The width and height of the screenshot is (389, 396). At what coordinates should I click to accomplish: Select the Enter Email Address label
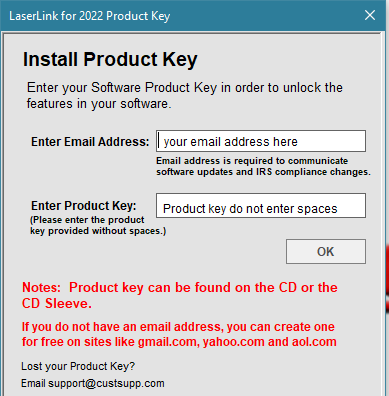point(90,142)
